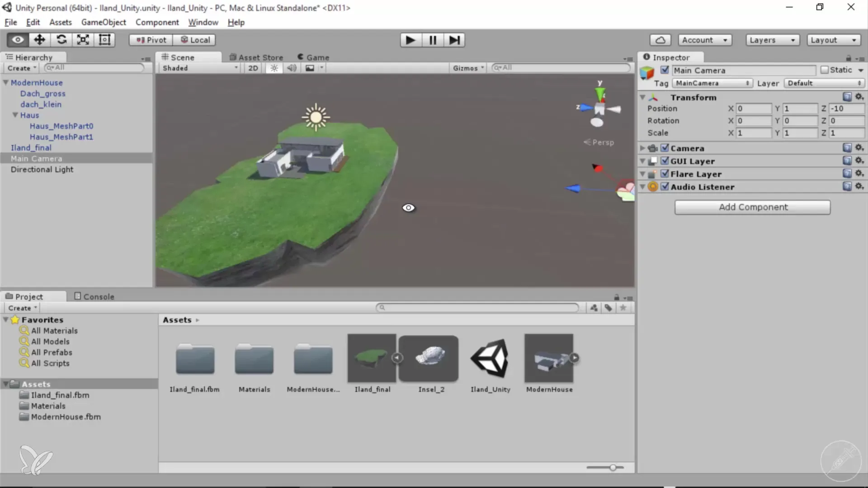The width and height of the screenshot is (868, 488).
Task: Lock the Inspector panel
Action: point(849,58)
